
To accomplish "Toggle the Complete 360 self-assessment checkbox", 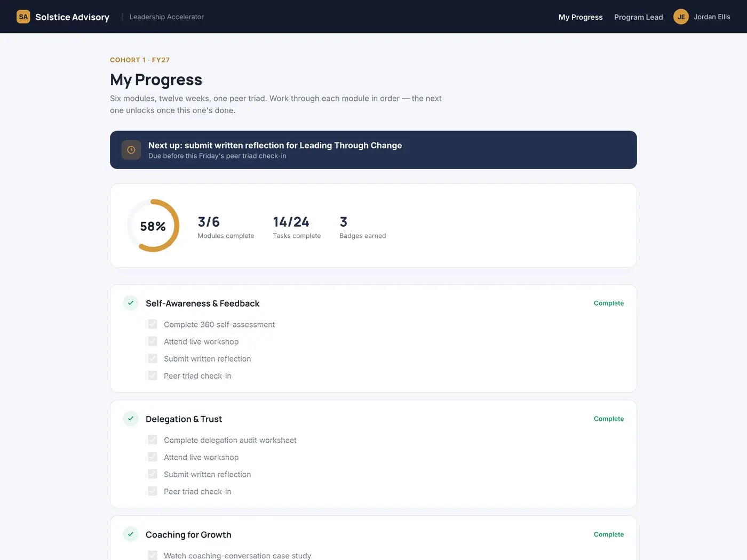I will pos(153,324).
